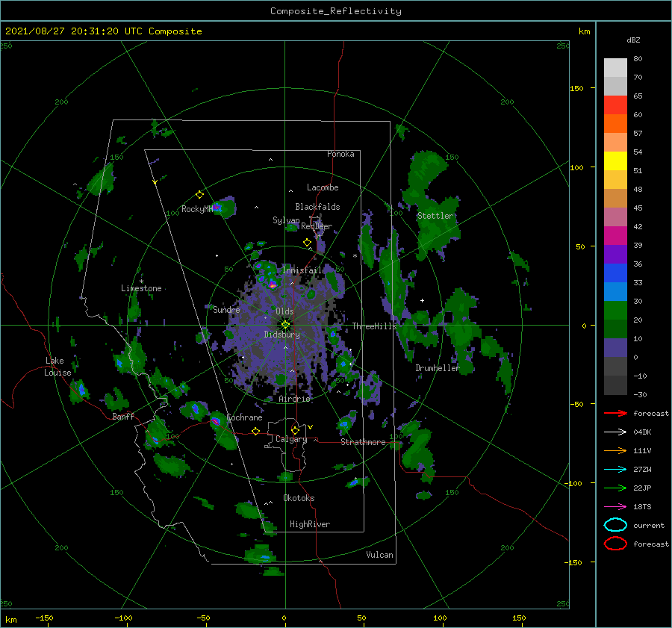Image resolution: width=672 pixels, height=628 pixels.
Task: Select the orange 57-60 dBZ swatch
Action: click(x=615, y=123)
